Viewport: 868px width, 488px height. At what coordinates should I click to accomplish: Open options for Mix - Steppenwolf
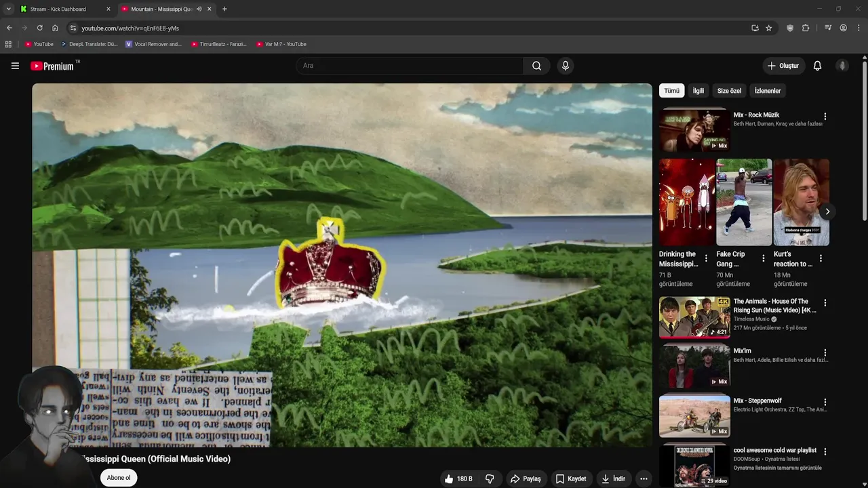pyautogui.click(x=825, y=402)
